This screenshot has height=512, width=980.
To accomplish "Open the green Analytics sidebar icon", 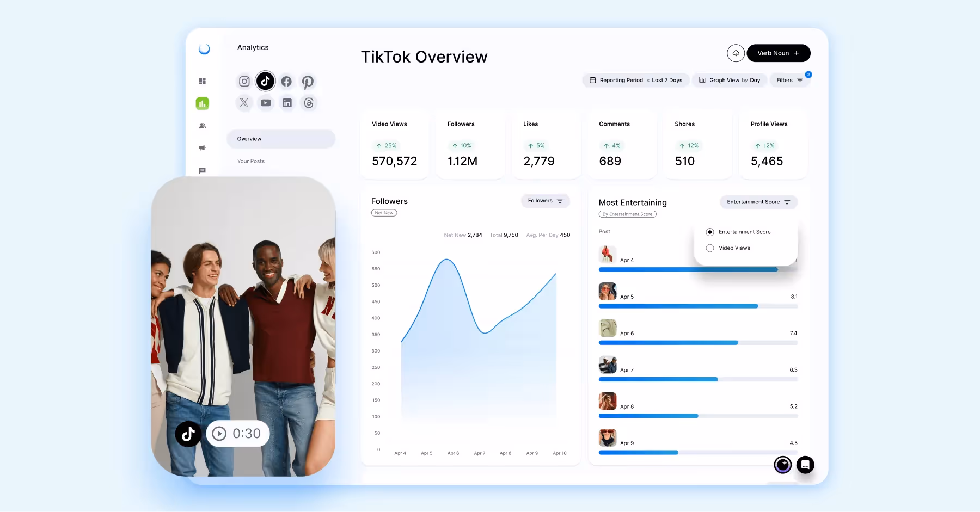I will tap(202, 103).
